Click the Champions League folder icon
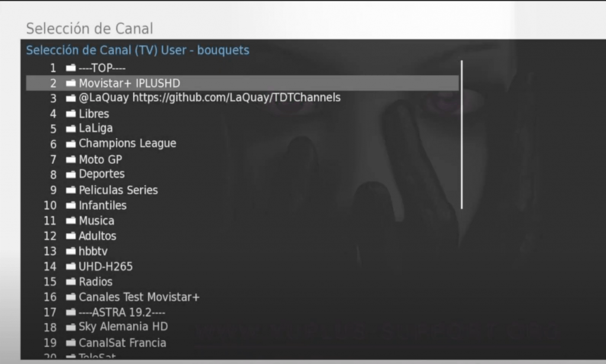This screenshot has height=364, width=606. click(x=71, y=144)
